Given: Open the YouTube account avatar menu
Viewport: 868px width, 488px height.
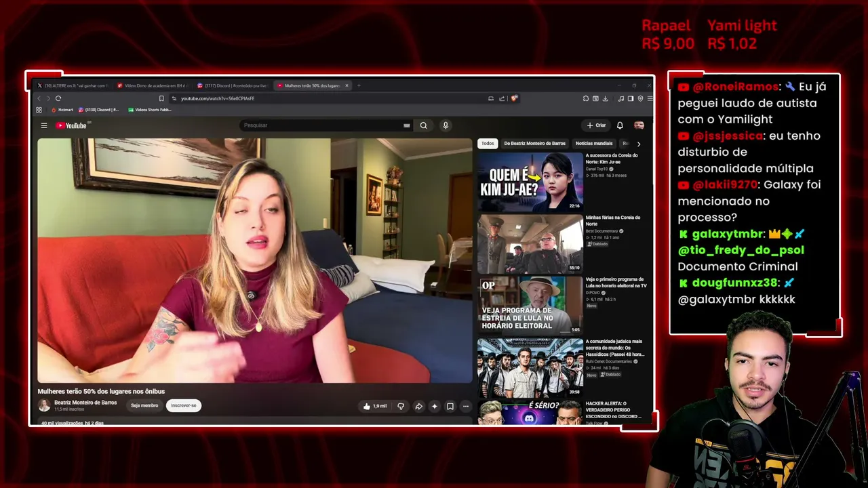Looking at the screenshot, I should coord(639,125).
